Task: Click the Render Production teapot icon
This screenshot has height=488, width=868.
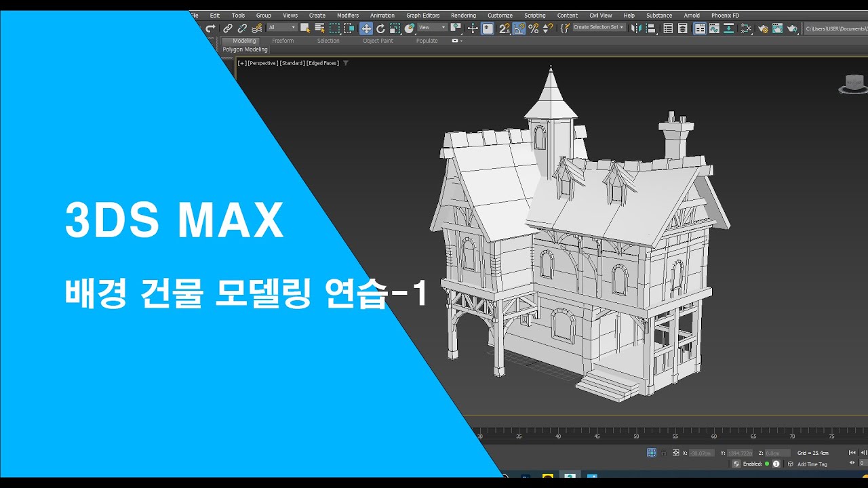Action: (x=792, y=28)
